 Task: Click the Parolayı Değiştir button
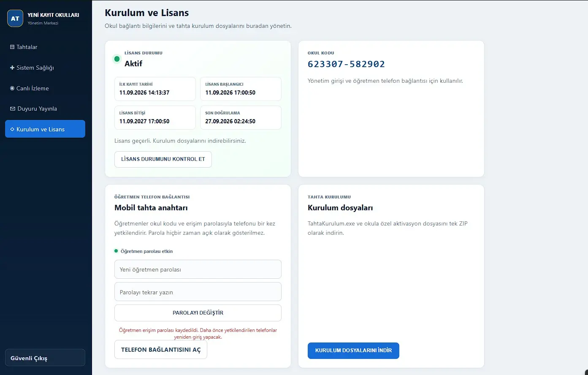[x=198, y=313]
